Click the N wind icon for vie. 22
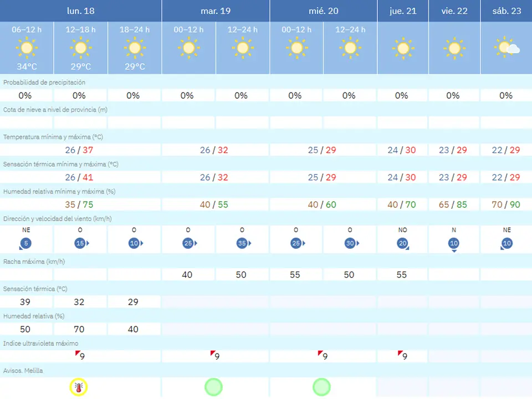532x399 pixels. click(454, 245)
